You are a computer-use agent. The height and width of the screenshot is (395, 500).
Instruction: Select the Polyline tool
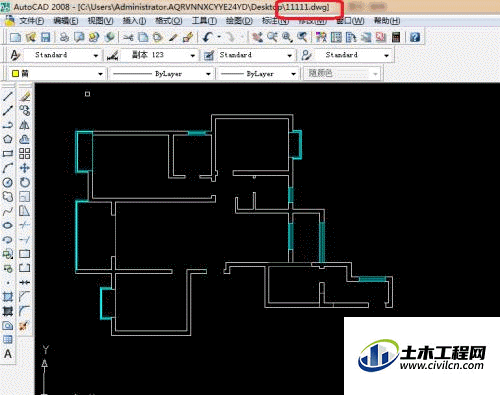coord(8,125)
